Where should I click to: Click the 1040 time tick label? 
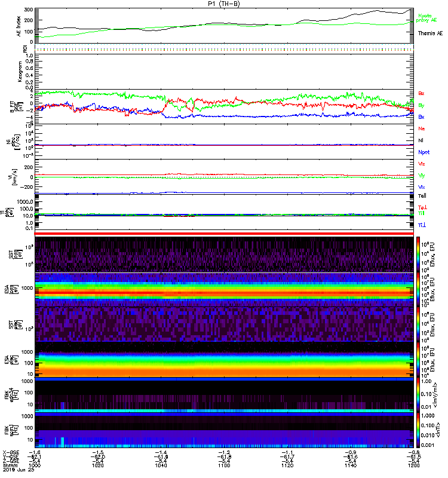tap(161, 465)
